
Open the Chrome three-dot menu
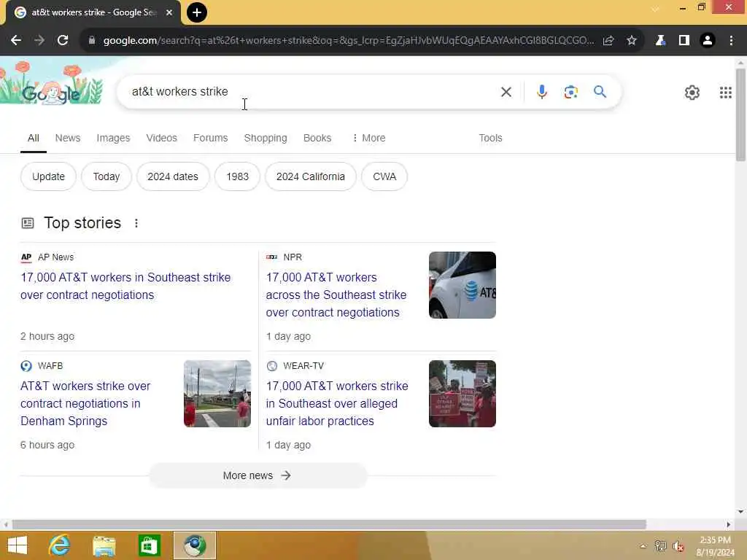(x=731, y=41)
